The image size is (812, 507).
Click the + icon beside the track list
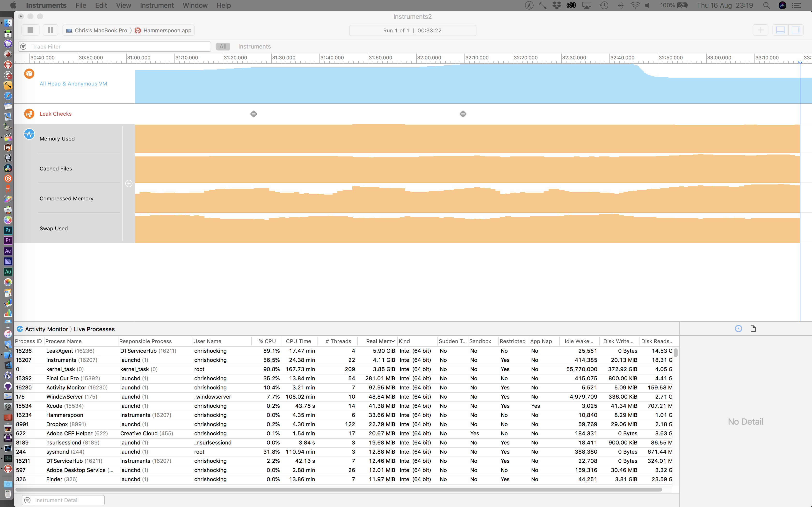[x=129, y=183]
